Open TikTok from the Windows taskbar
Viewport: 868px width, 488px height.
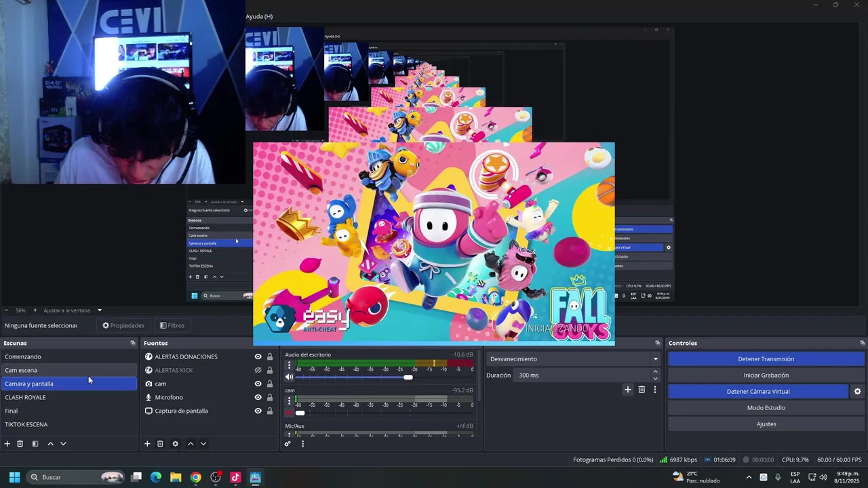tap(235, 477)
